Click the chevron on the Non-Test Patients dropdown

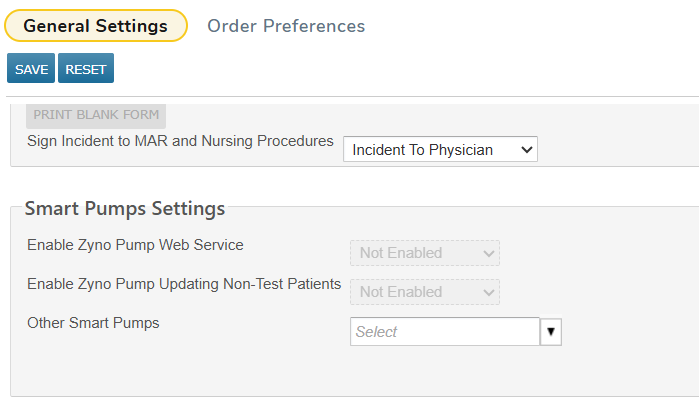tap(489, 292)
